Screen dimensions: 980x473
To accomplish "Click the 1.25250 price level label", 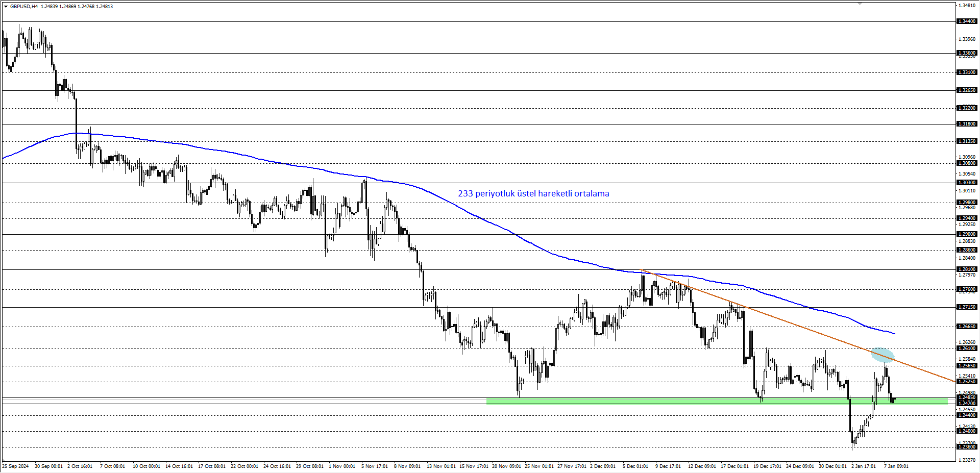I will point(967,382).
